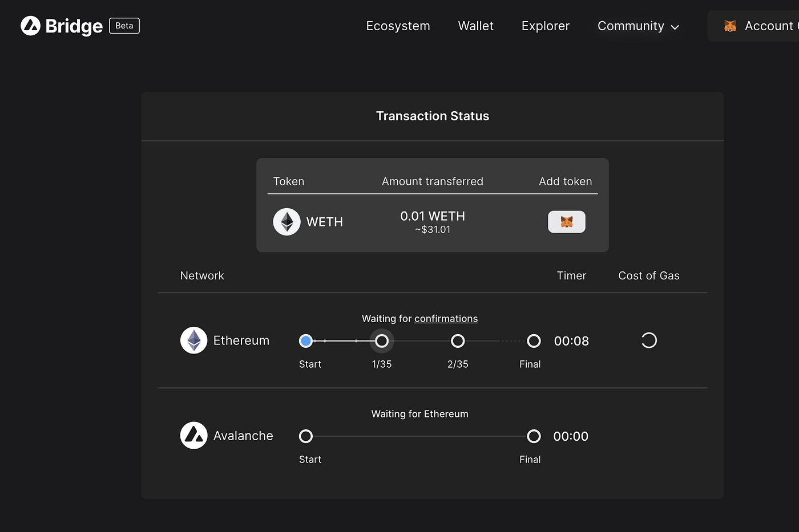799x532 pixels.
Task: Open the Account button
Action: (x=753, y=26)
